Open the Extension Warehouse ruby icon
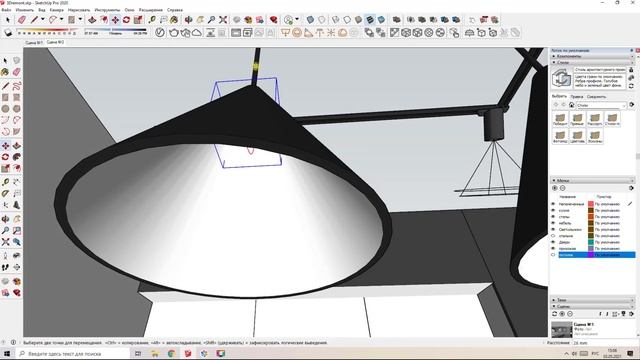This screenshot has width=640, height=360. (273, 20)
